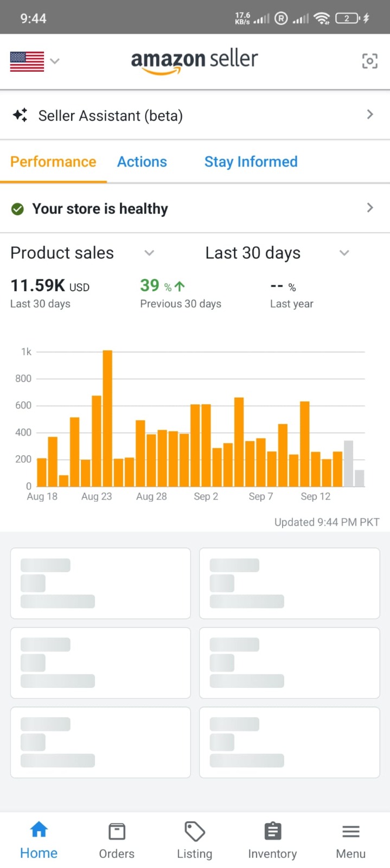Tap the barcode scan camera icon
The width and height of the screenshot is (390, 868).
click(x=369, y=61)
